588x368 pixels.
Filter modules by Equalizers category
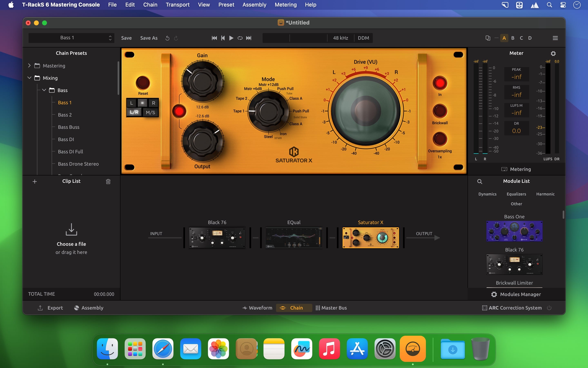click(x=516, y=194)
